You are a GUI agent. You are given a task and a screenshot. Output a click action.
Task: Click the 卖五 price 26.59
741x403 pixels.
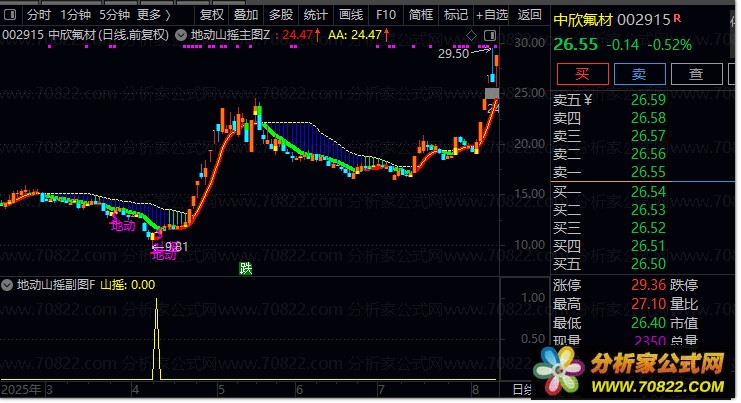(648, 100)
